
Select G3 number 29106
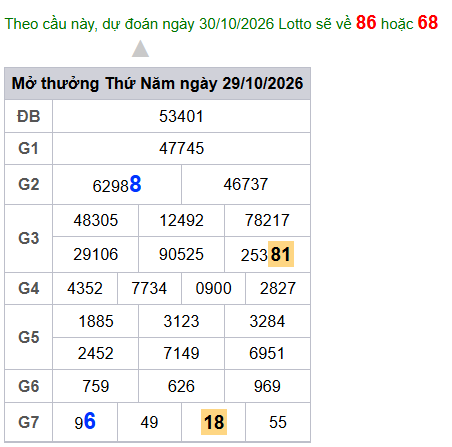tap(96, 254)
